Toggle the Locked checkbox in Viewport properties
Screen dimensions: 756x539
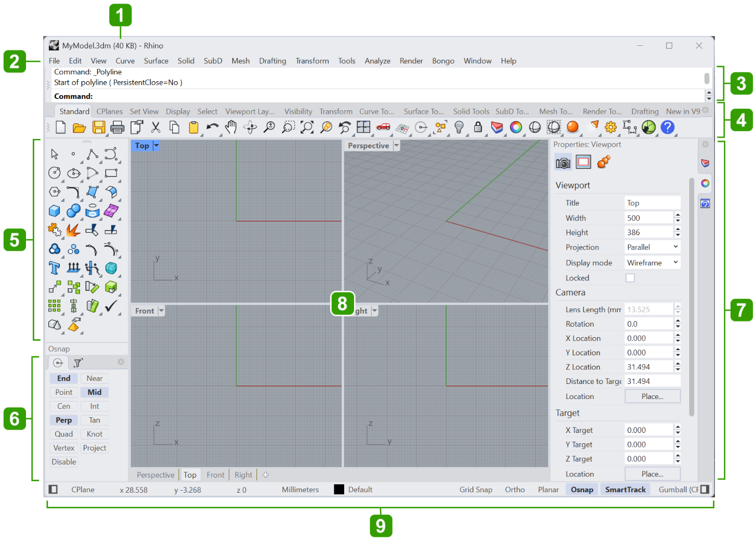click(x=630, y=278)
